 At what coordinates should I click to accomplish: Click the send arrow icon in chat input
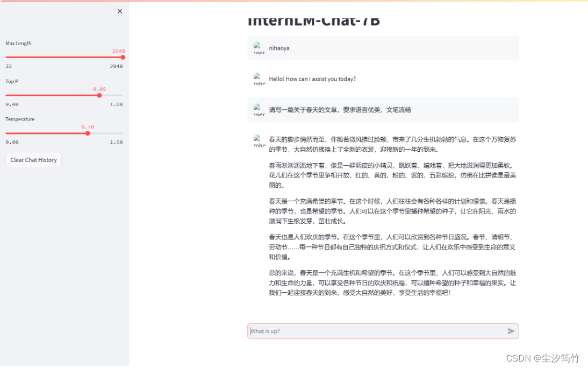click(x=511, y=331)
